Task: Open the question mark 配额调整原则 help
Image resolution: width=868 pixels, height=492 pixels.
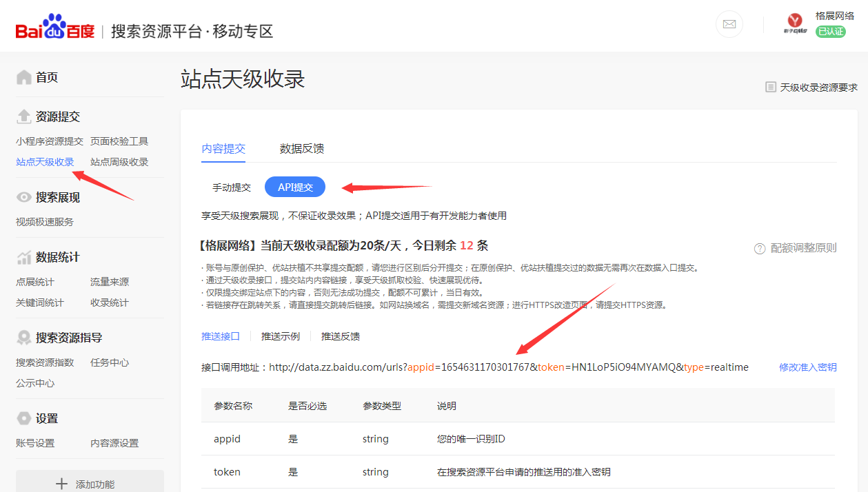Action: [760, 248]
